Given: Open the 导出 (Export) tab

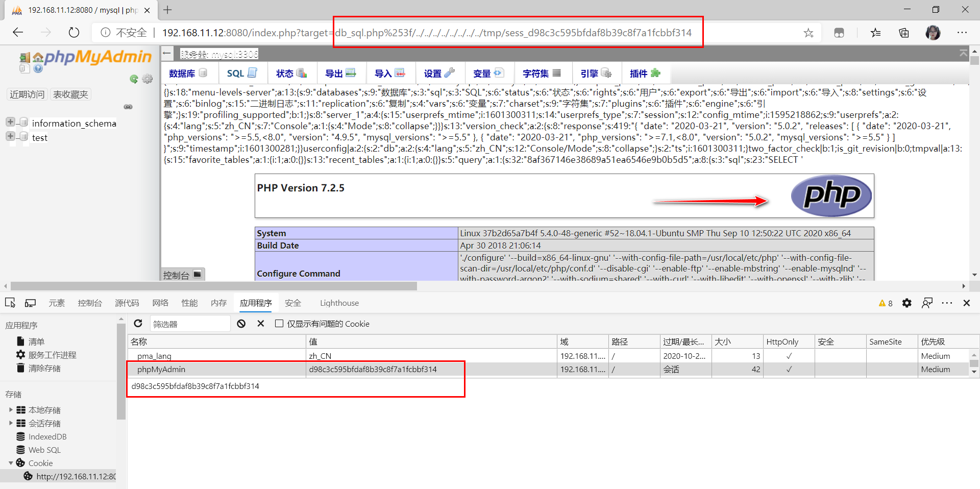Looking at the screenshot, I should click(340, 74).
